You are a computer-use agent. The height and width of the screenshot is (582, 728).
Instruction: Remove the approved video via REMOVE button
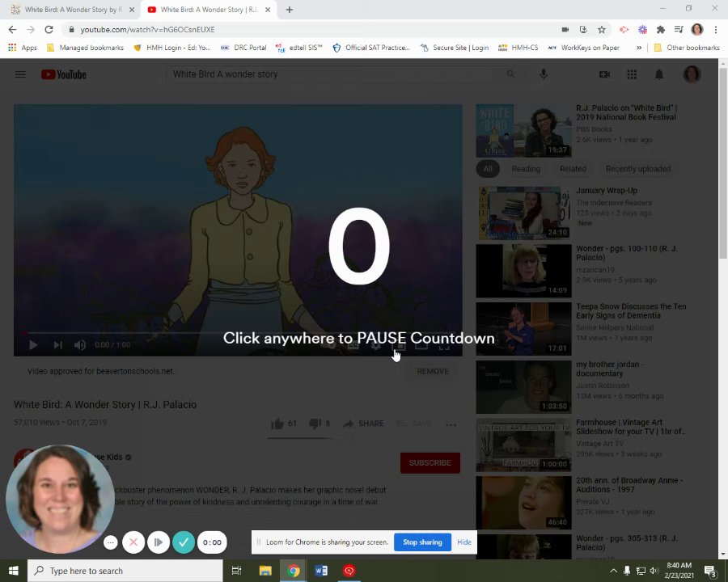(433, 371)
